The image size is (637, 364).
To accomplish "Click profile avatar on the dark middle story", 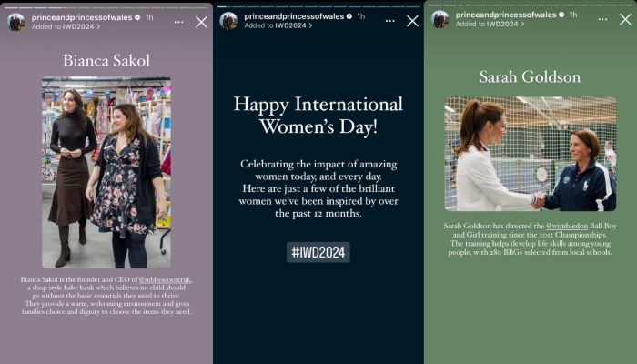I will tap(228, 21).
